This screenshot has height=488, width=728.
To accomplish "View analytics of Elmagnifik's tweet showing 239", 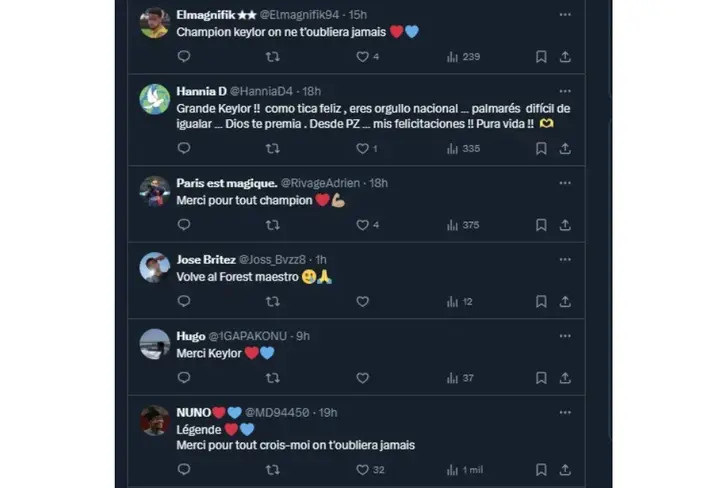I will [x=463, y=57].
